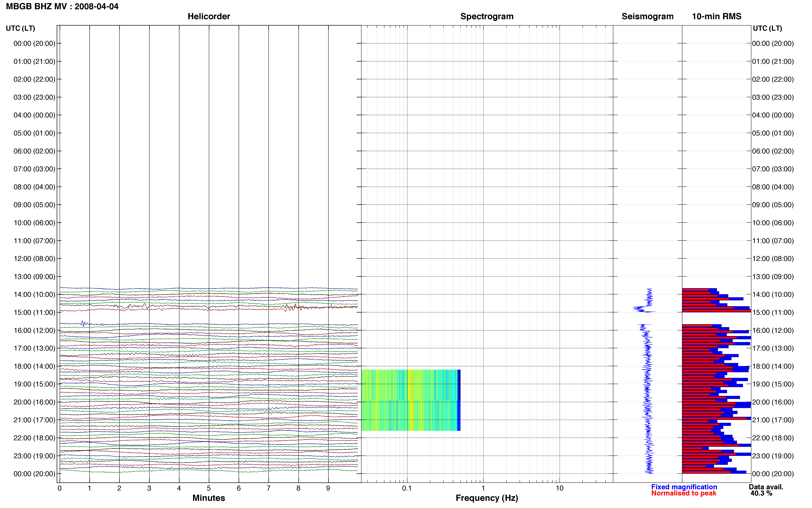Select right time label '03:00 (23:00)'
Image resolution: width=812 pixels, height=508 pixels.
pos(773,97)
